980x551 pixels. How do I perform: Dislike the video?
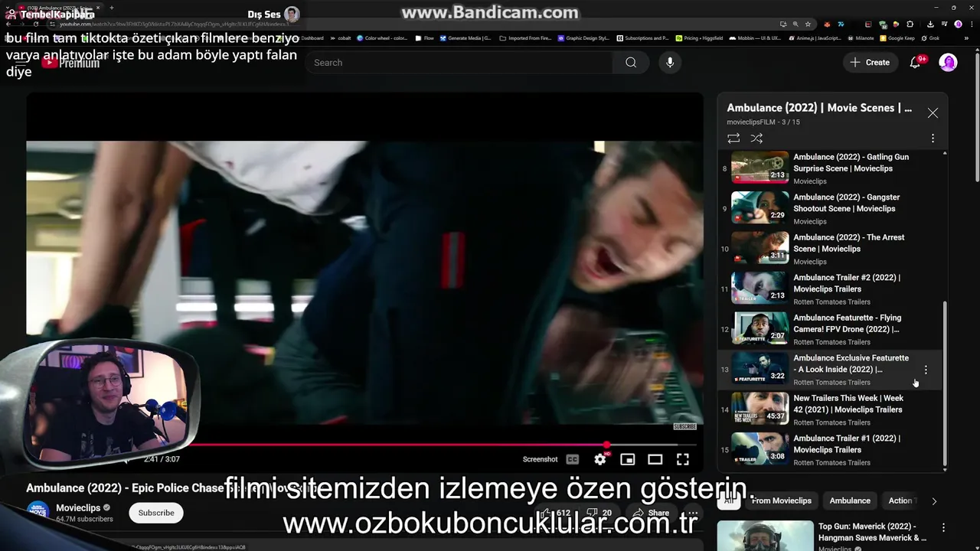click(x=599, y=513)
